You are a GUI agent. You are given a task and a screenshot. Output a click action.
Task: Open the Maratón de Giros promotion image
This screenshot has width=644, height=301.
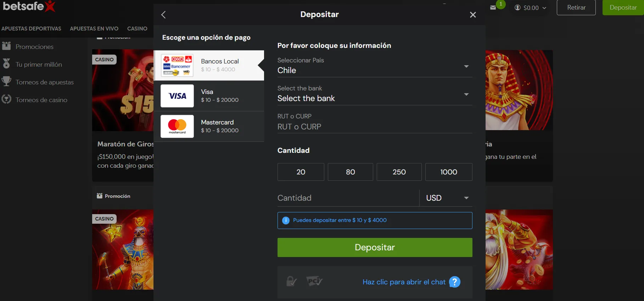[123, 90]
